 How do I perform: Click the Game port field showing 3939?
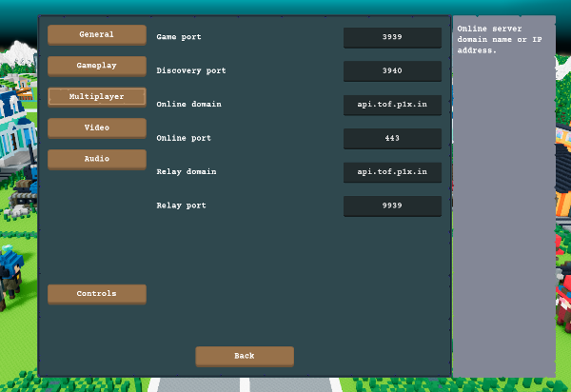click(x=392, y=37)
